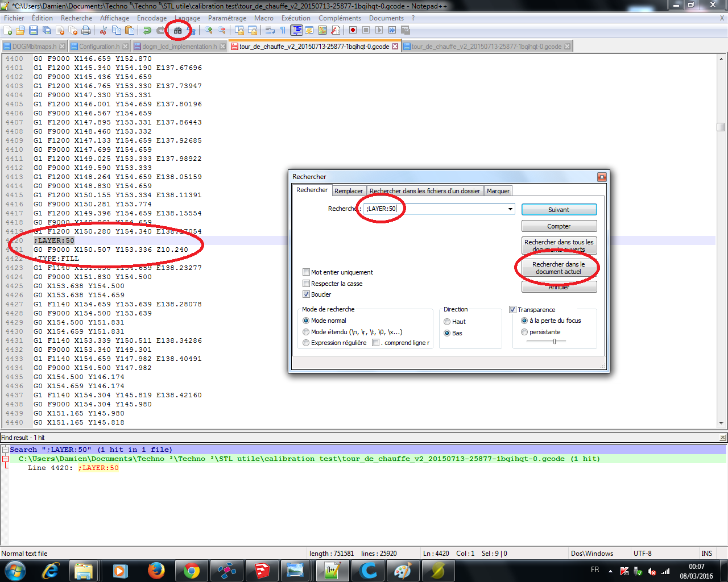Start macro recording with the red dot icon
This screenshot has width=728, height=582.
[x=353, y=30]
